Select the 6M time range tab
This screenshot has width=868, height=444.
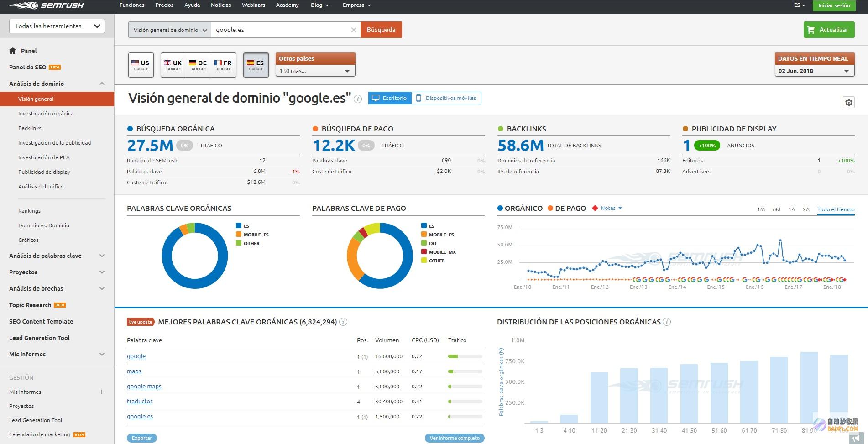pyautogui.click(x=776, y=209)
